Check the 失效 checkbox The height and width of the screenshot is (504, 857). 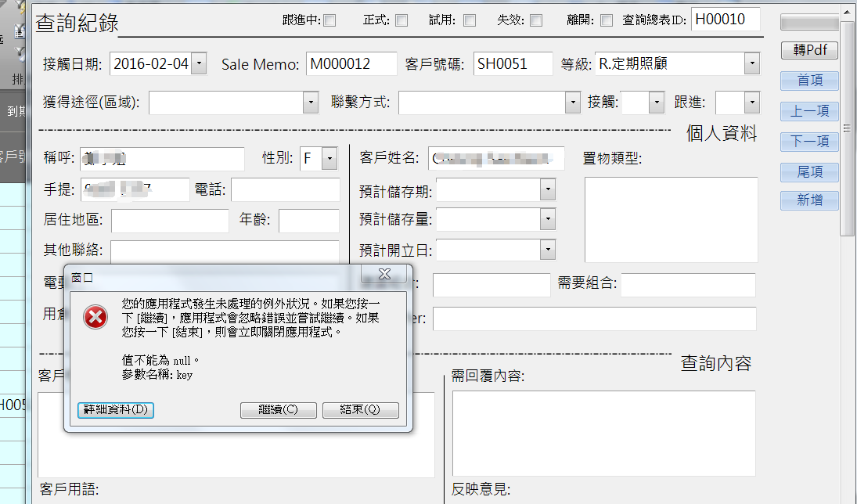(x=537, y=20)
